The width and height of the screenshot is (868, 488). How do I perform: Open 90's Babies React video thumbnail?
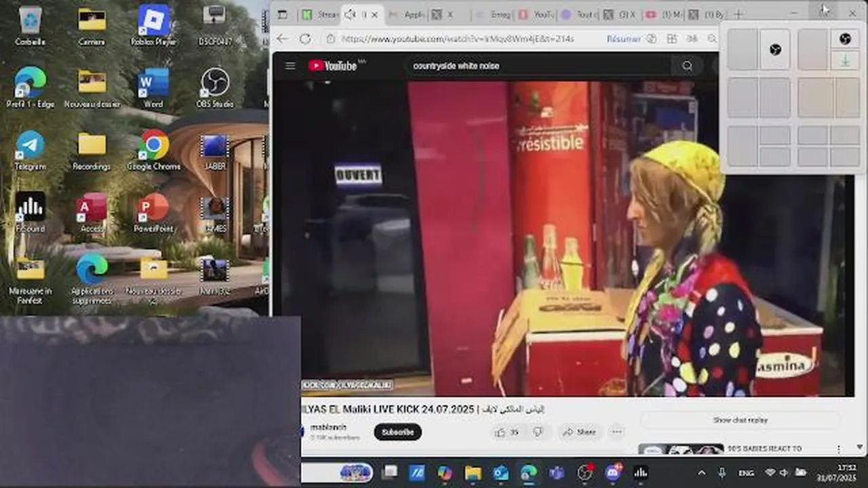coord(681,449)
